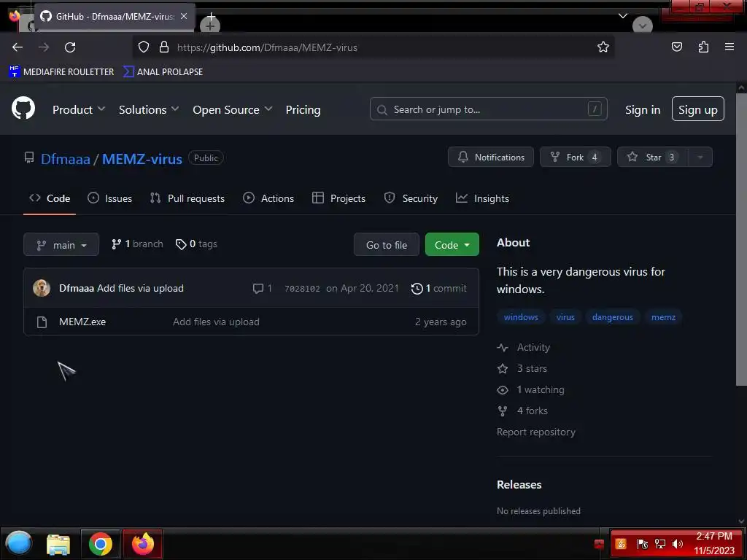Open the Save to Pocket icon

(676, 47)
